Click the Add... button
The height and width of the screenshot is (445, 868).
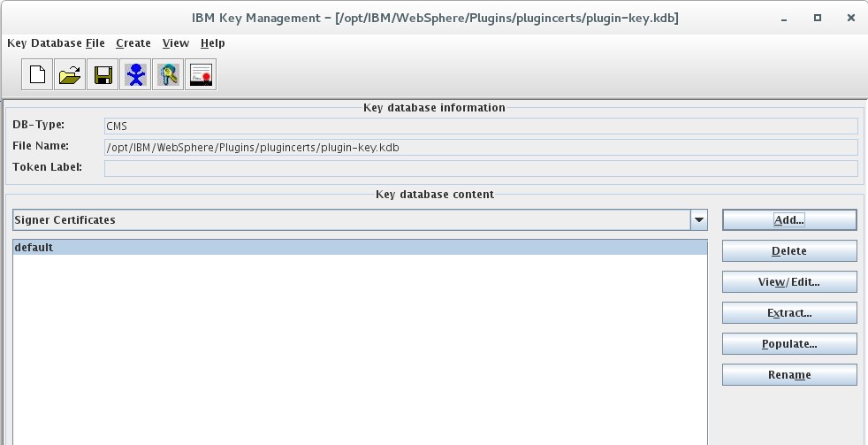tap(789, 220)
